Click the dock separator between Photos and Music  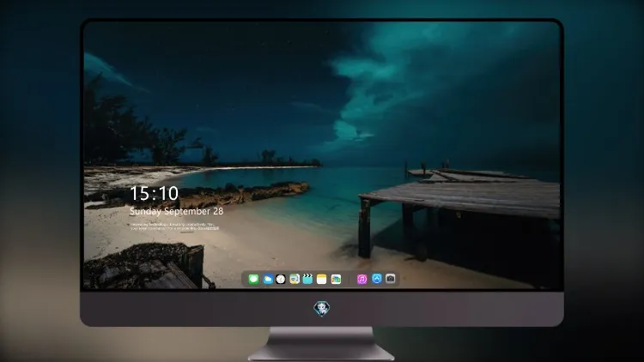tap(349, 280)
